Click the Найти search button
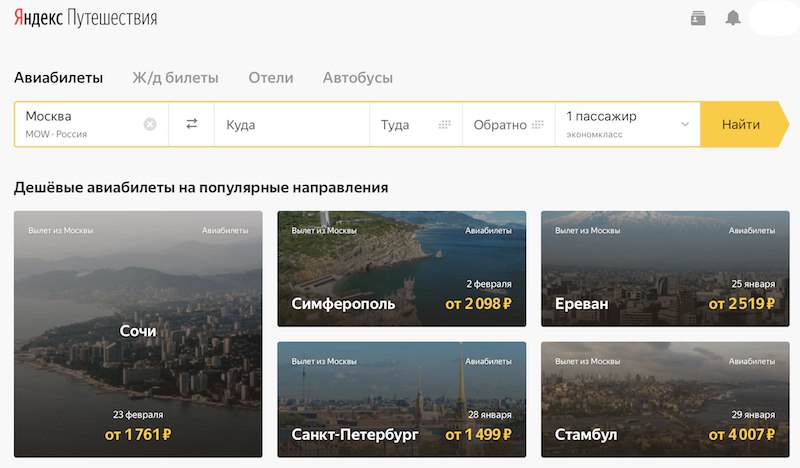This screenshot has height=468, width=800. (x=744, y=124)
